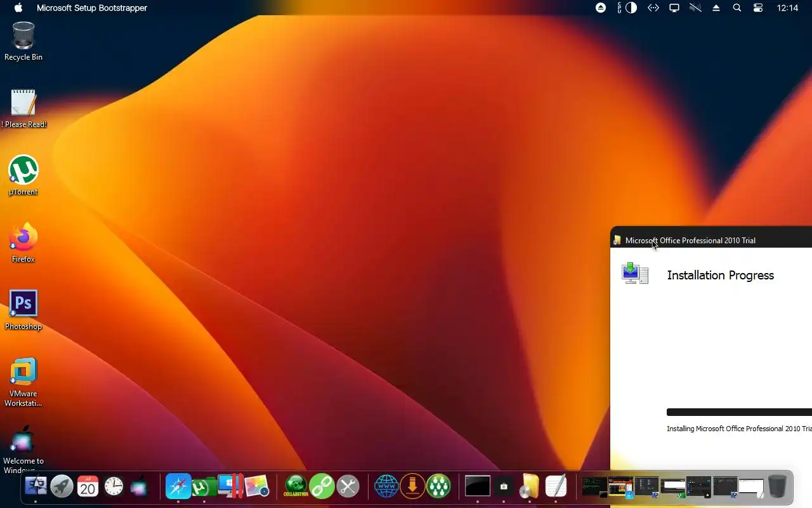Open the Parallels Windows monitor dock icon
812x508 pixels.
(x=230, y=486)
